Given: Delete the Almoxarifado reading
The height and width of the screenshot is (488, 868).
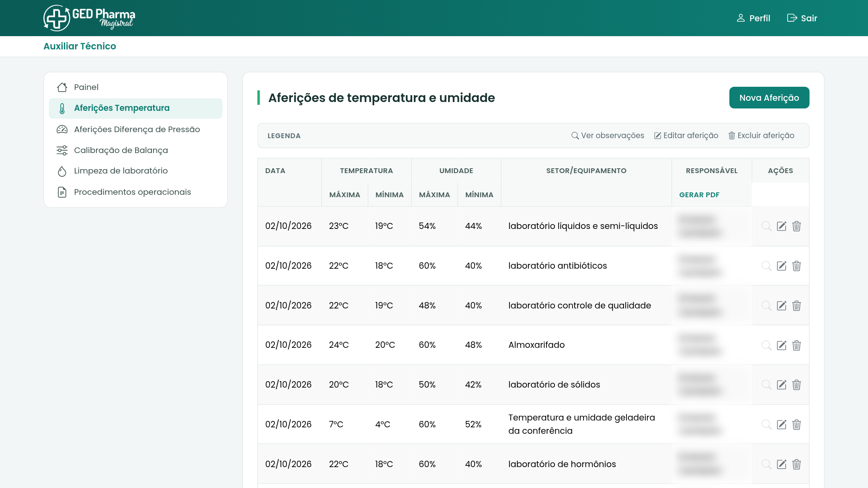Looking at the screenshot, I should point(796,345).
